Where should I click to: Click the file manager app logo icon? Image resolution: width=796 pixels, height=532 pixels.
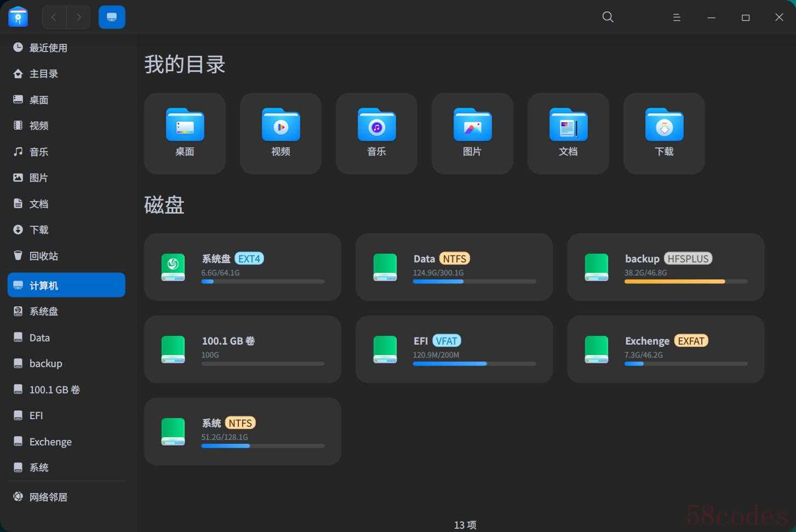pyautogui.click(x=18, y=17)
